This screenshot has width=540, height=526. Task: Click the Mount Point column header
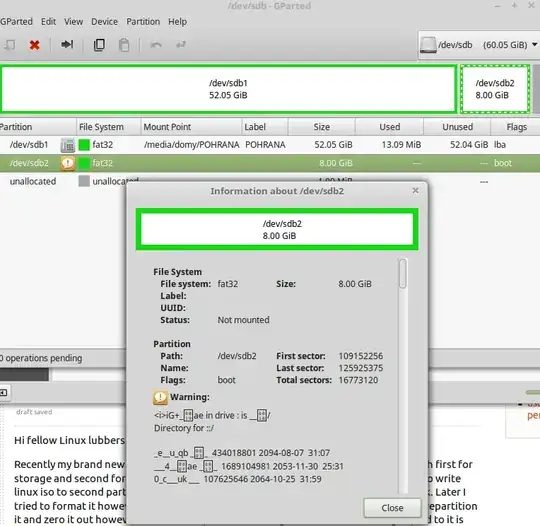pyautogui.click(x=191, y=127)
